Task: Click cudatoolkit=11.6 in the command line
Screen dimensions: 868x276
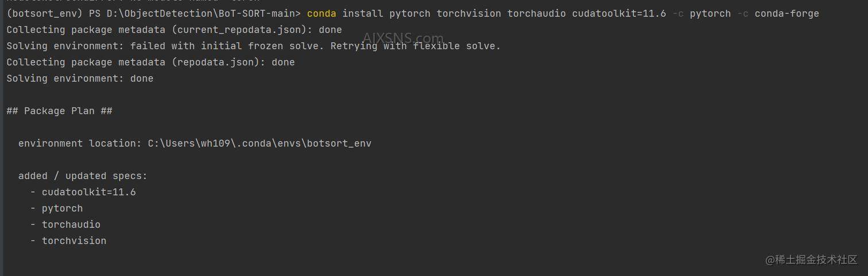Action: point(619,13)
